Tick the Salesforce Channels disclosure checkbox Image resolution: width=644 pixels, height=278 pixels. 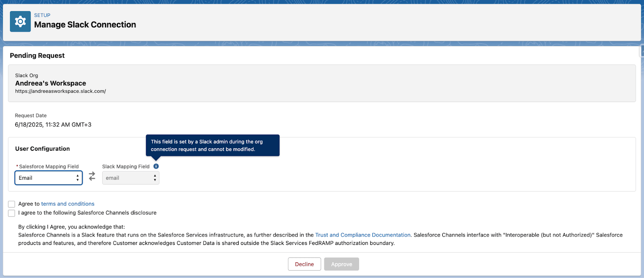pyautogui.click(x=12, y=213)
